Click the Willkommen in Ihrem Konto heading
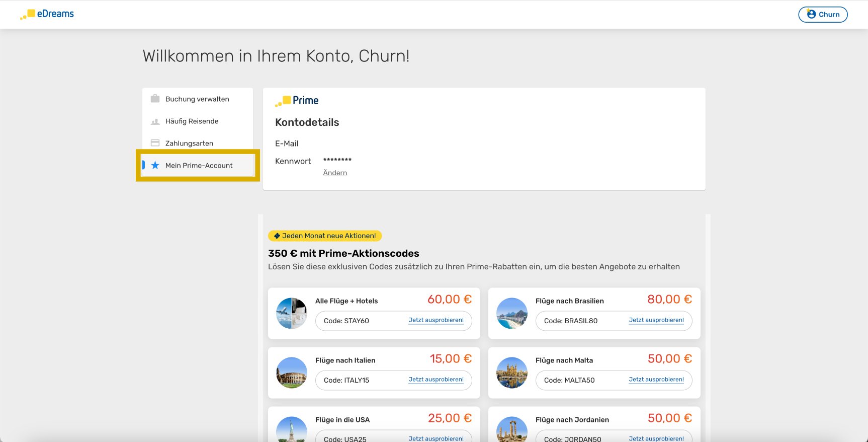868x442 pixels. point(276,56)
